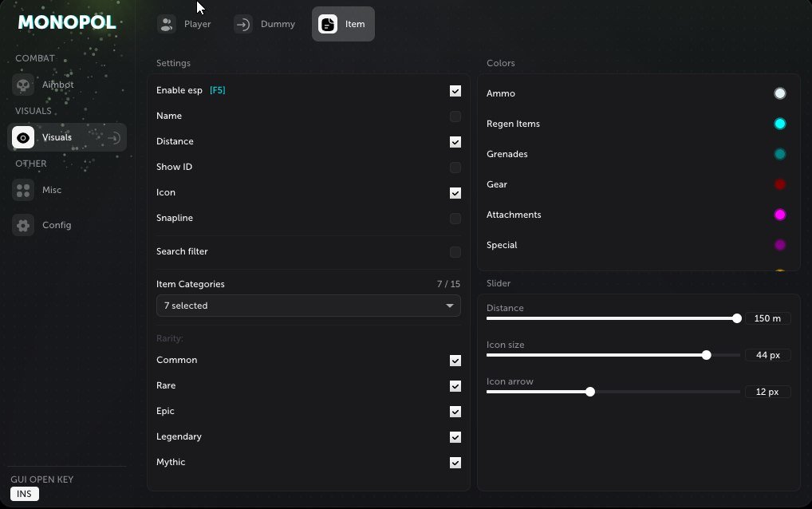Enable the Name checkbox
This screenshot has height=509, width=812.
point(455,116)
